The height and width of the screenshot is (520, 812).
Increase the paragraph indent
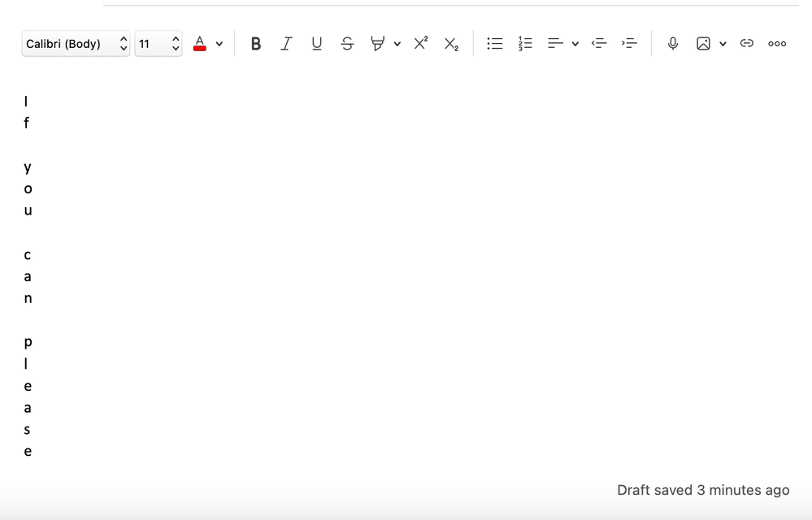pyautogui.click(x=630, y=43)
